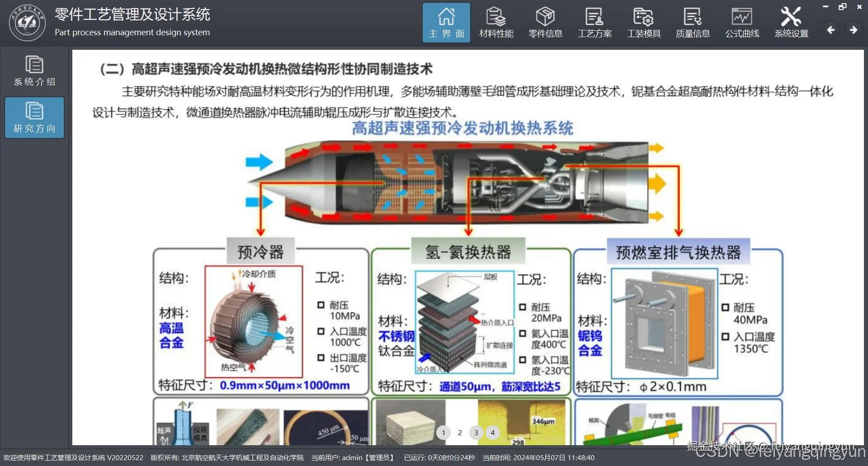
Task: Select the 系统介绍 sidebar item
Action: (34, 71)
